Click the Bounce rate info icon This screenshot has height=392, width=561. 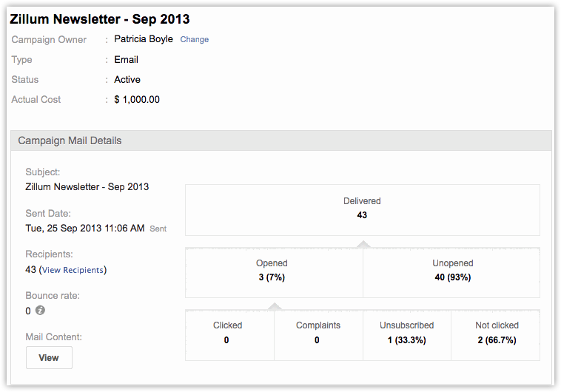[x=41, y=311]
